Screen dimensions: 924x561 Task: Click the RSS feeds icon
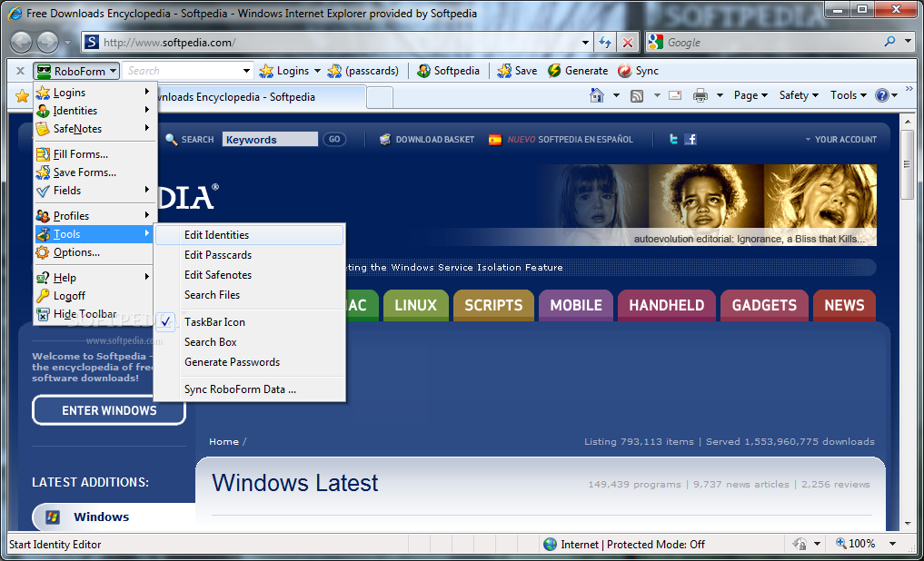point(637,96)
